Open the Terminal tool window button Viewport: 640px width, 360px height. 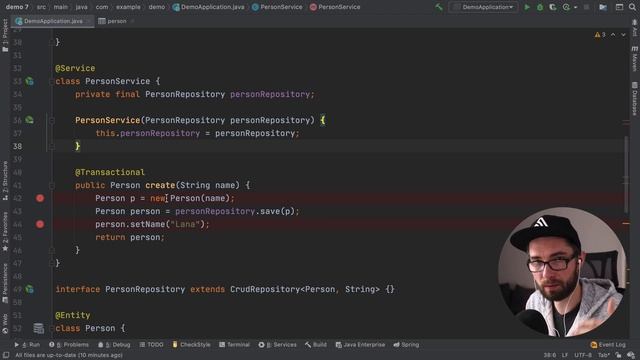click(234, 345)
